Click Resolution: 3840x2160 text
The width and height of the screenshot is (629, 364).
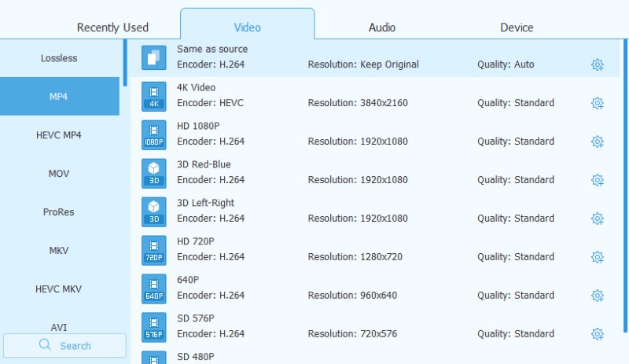[x=358, y=103]
